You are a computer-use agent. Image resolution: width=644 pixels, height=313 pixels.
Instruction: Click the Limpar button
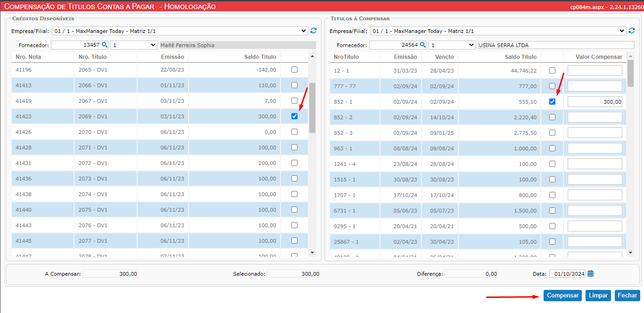[x=598, y=296]
